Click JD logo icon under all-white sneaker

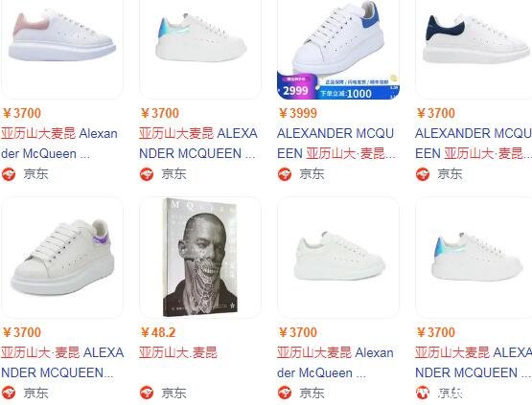pyautogui.click(x=285, y=393)
